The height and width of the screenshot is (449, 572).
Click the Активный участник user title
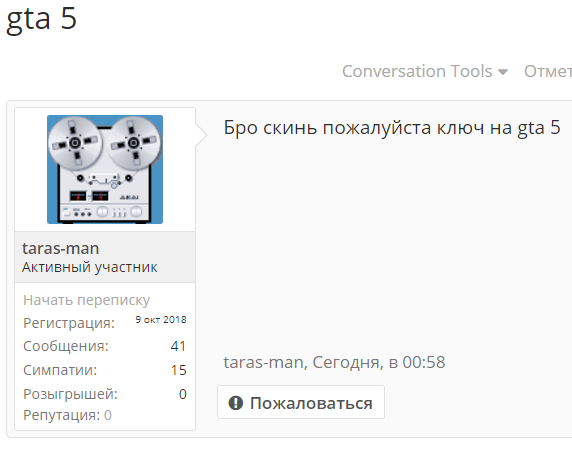pyautogui.click(x=90, y=267)
